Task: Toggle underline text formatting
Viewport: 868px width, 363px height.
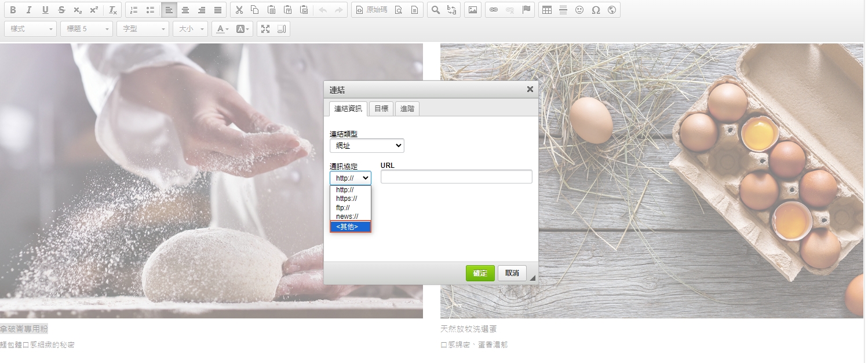Action: click(45, 10)
